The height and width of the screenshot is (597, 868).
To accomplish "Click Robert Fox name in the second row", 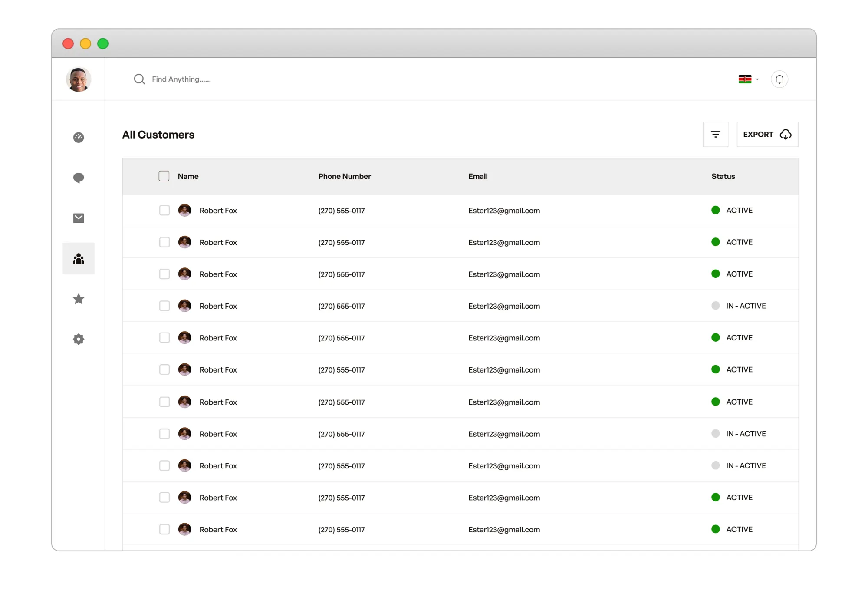I will coord(218,242).
